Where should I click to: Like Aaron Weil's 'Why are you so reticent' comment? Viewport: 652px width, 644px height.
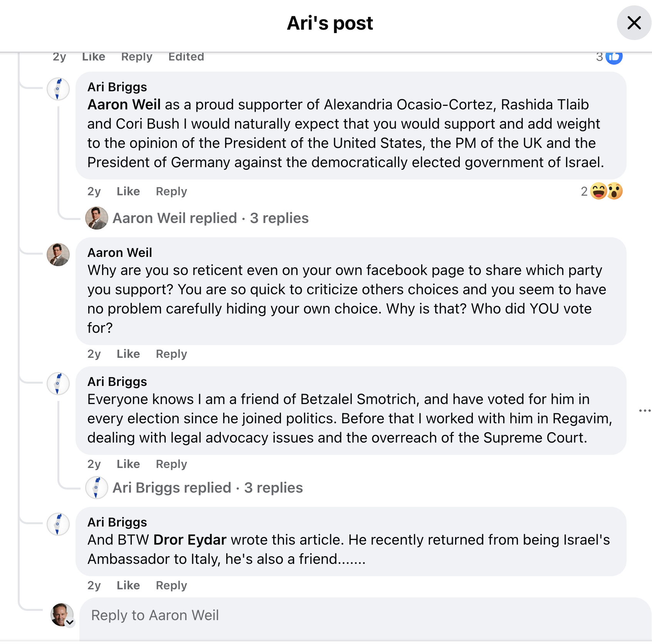pyautogui.click(x=128, y=354)
